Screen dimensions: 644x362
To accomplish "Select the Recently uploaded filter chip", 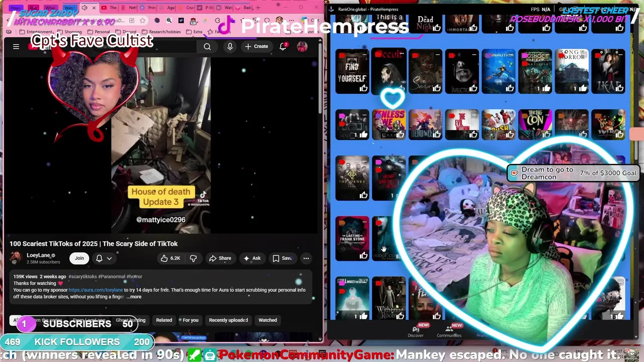I will click(x=228, y=320).
